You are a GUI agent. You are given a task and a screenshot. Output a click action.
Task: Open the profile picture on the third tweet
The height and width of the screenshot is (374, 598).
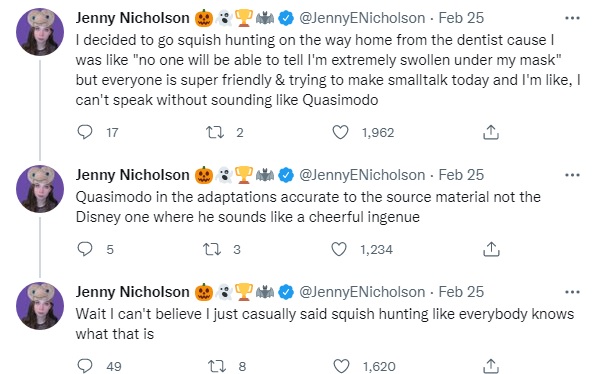40,306
